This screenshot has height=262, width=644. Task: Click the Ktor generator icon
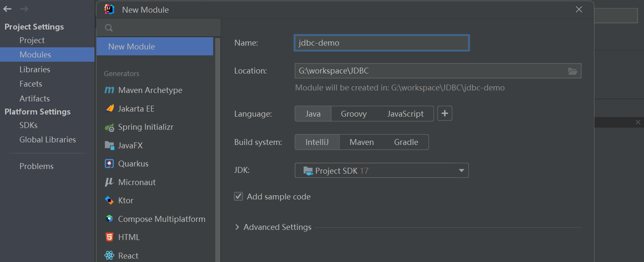(x=110, y=201)
